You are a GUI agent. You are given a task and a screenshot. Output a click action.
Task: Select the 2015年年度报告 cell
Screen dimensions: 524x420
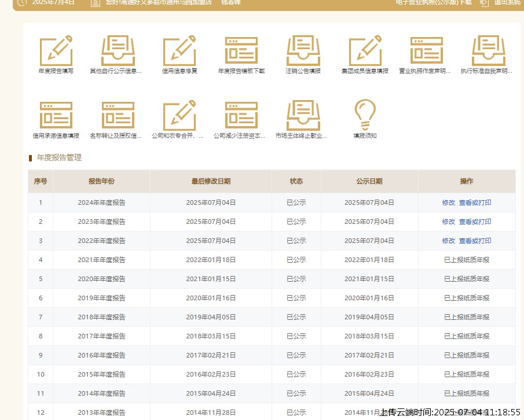[x=101, y=374]
